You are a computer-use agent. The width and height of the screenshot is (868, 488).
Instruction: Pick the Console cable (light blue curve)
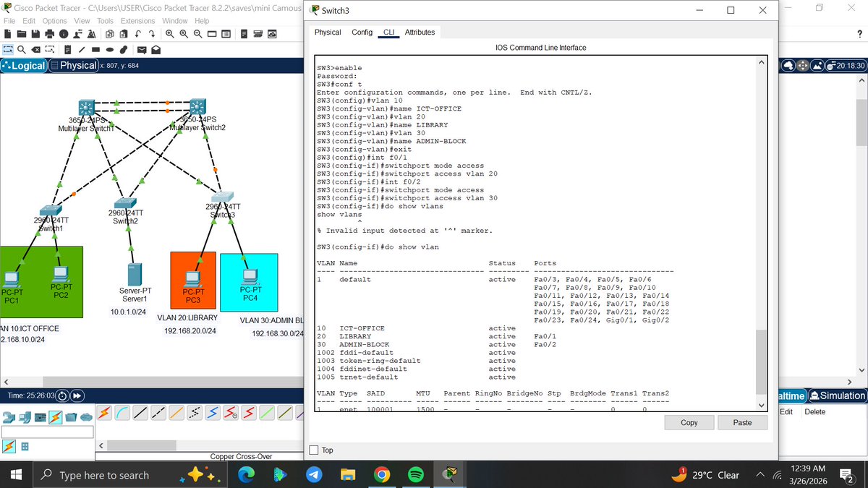tap(122, 413)
